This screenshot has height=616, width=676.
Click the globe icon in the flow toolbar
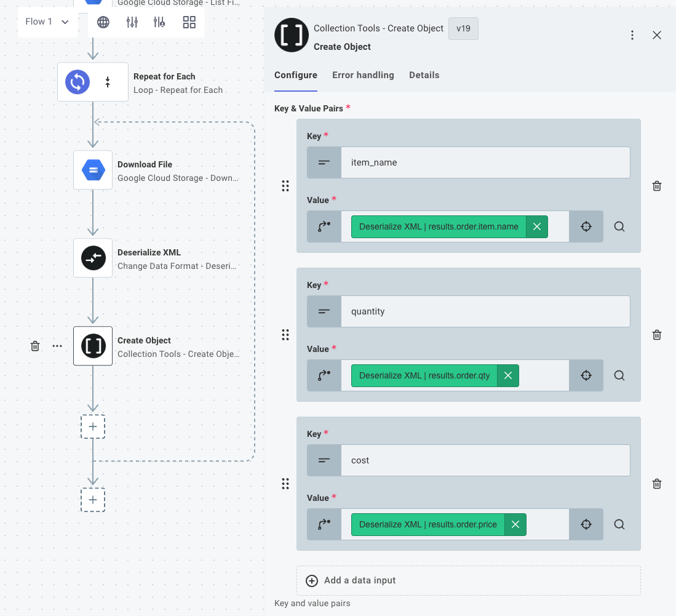point(103,22)
